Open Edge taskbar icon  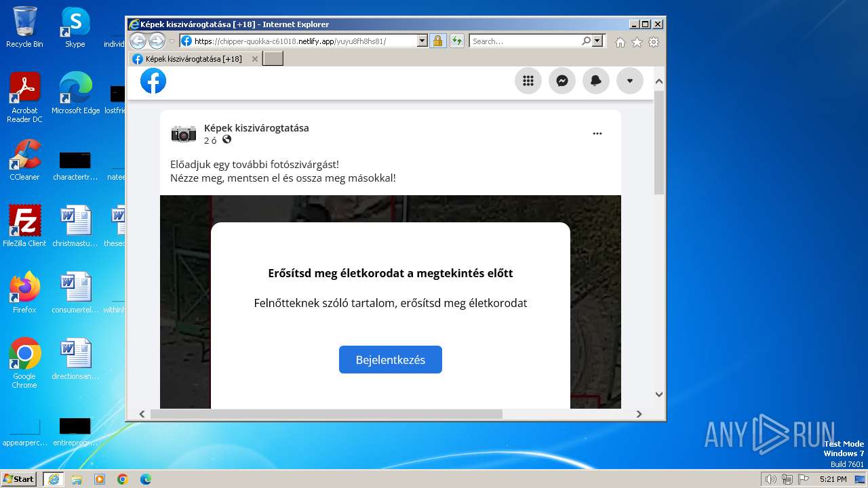coord(146,479)
